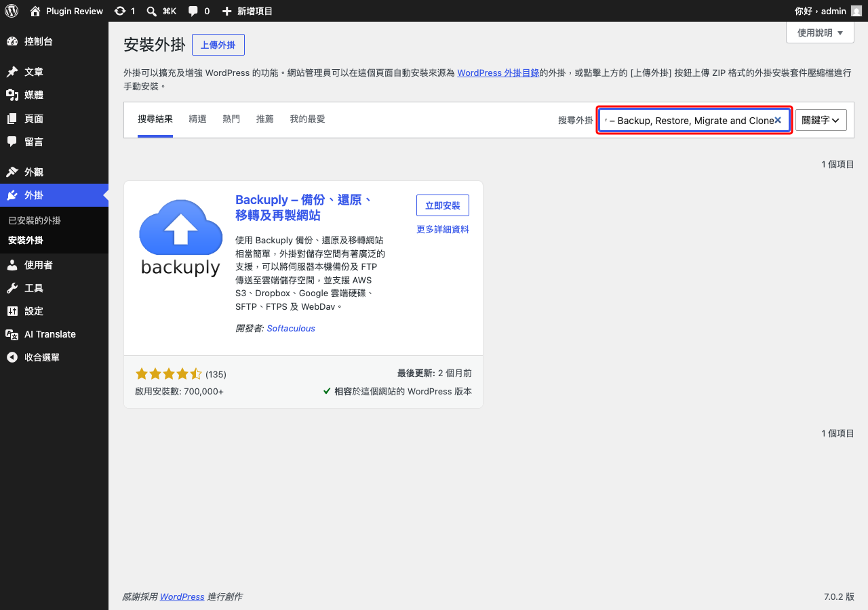Click the (135) ratings count
Screen dimensions: 868x610
216,374
